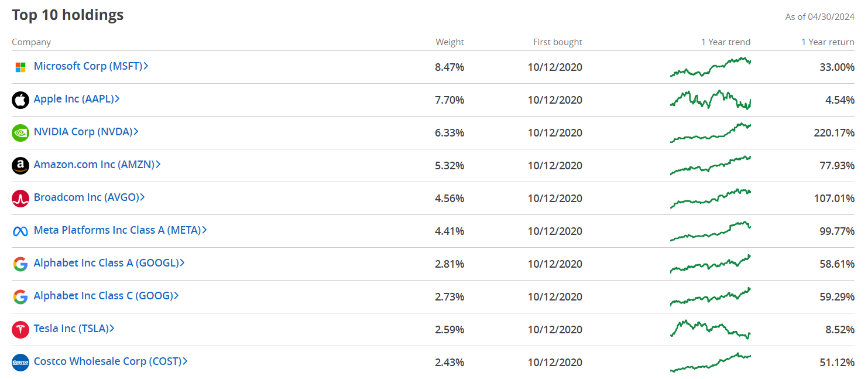Open the Microsoft Corp (MSFT) link
868x379 pixels.
coord(88,66)
